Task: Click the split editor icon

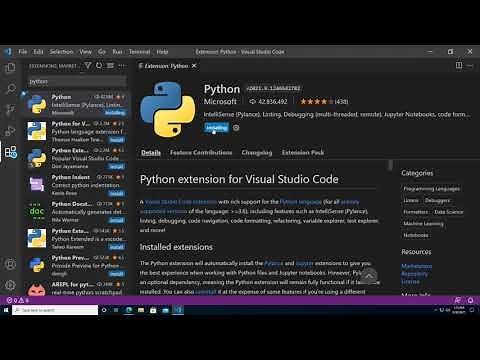Action: 459,66
